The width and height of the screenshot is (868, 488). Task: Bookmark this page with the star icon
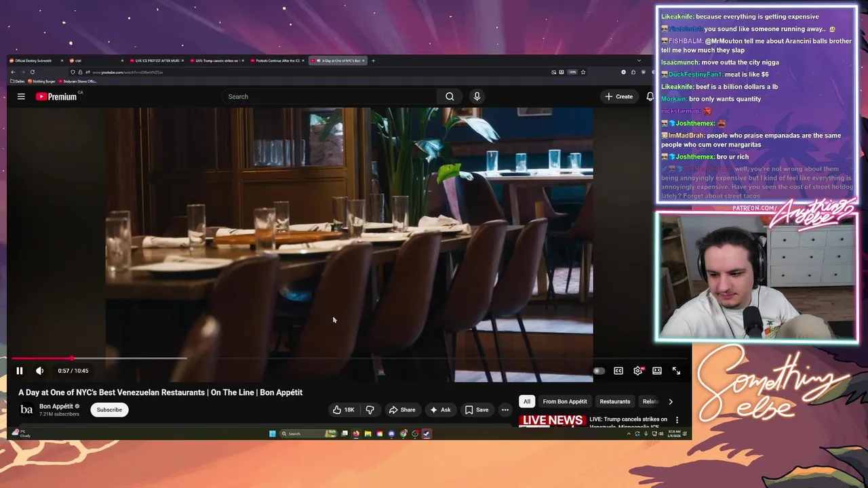[583, 72]
